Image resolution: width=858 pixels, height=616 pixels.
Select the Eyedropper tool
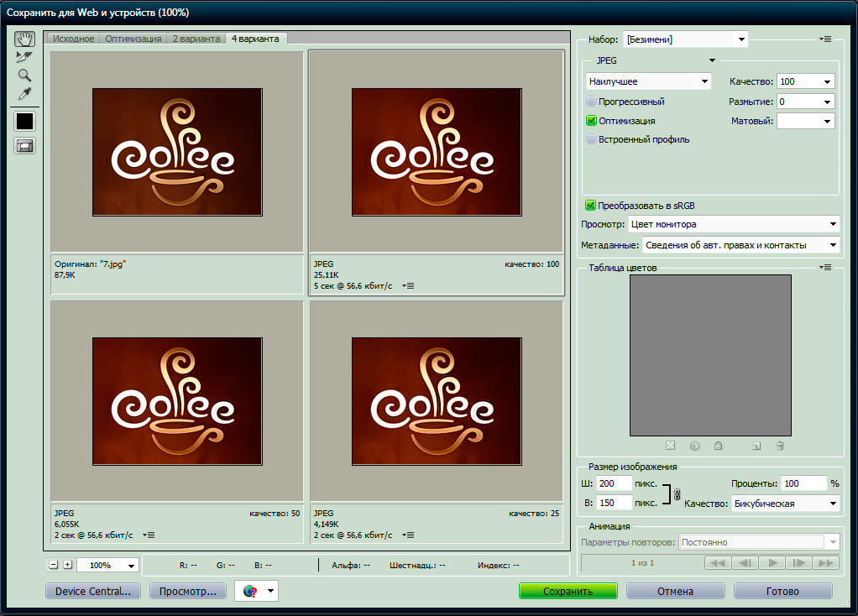[x=24, y=93]
